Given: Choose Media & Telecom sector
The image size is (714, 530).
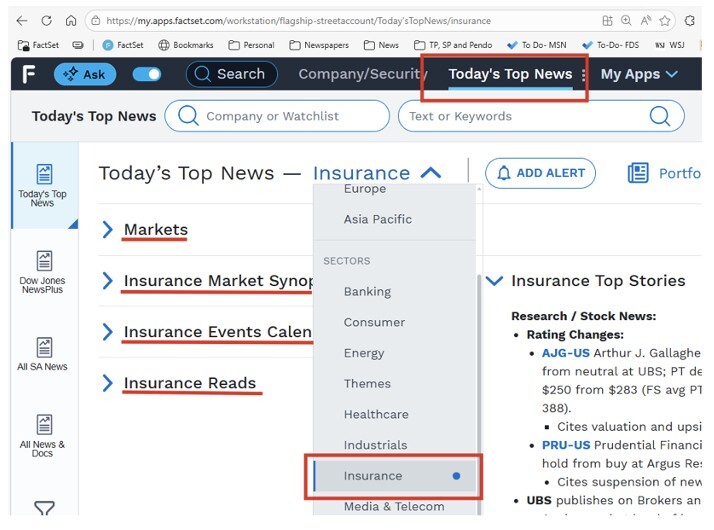Looking at the screenshot, I should tap(394, 506).
